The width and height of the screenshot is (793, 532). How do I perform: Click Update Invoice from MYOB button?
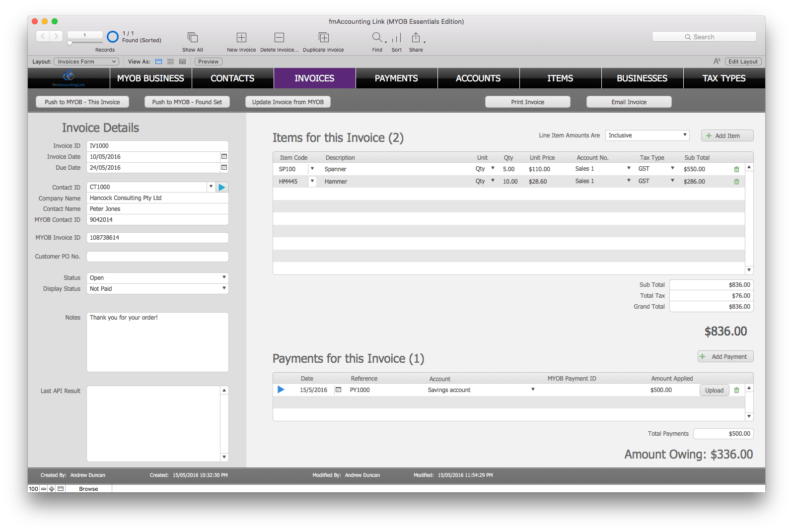click(x=288, y=102)
